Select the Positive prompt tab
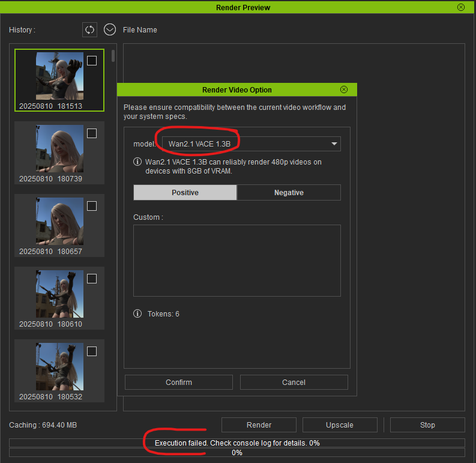 coord(185,193)
